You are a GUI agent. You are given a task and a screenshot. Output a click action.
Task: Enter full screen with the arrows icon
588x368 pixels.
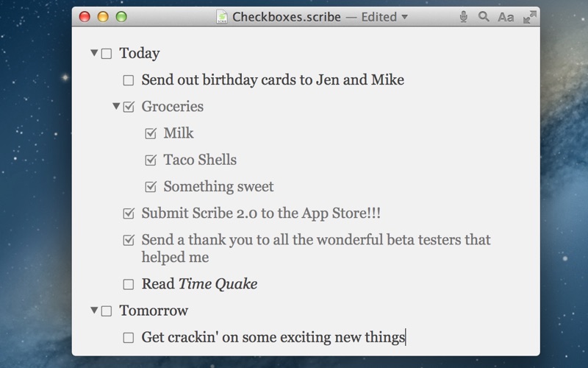pyautogui.click(x=530, y=17)
